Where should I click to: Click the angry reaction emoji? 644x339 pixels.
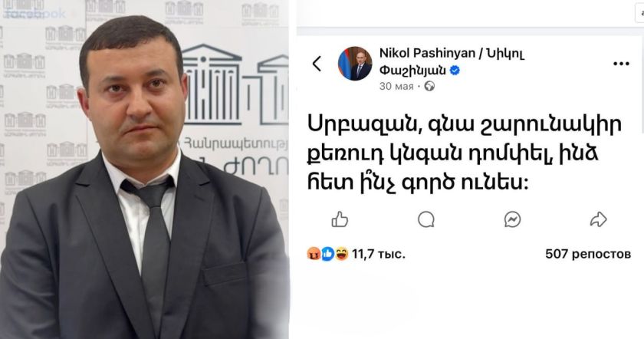click(x=314, y=254)
